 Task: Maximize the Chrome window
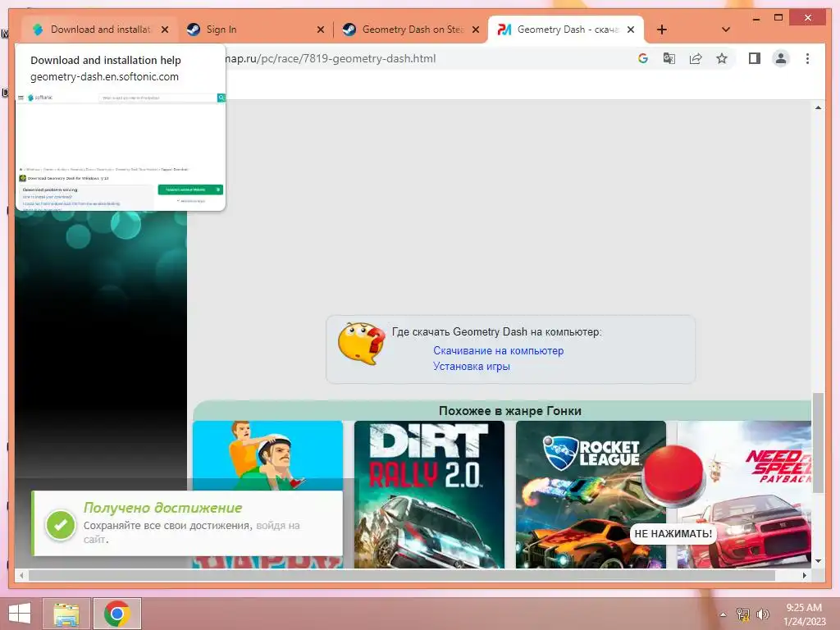point(778,18)
